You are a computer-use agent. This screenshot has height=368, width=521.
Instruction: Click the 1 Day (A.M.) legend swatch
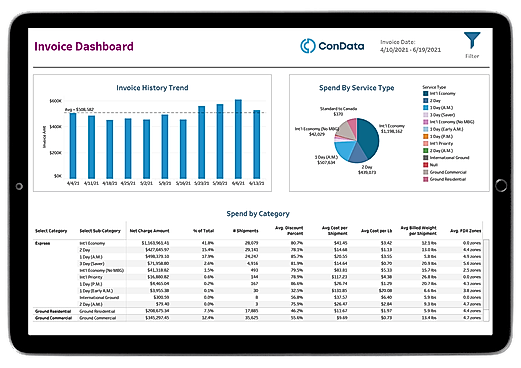[425, 108]
